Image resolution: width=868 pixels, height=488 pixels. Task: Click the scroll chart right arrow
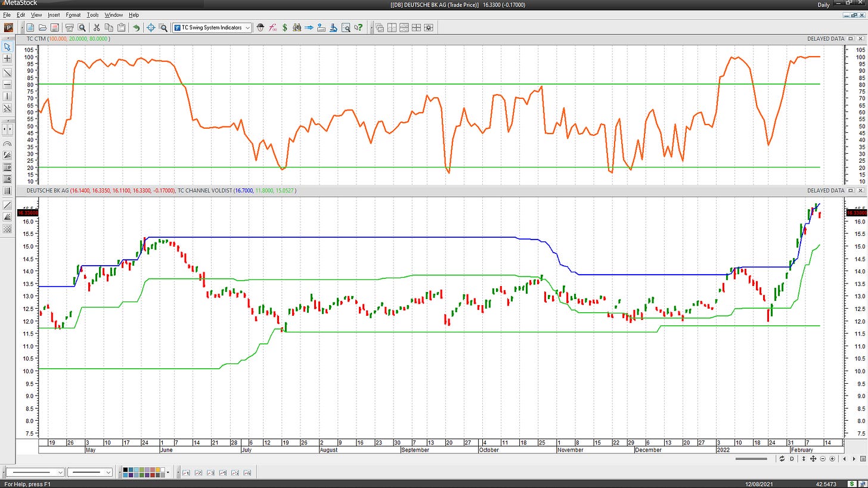854,458
